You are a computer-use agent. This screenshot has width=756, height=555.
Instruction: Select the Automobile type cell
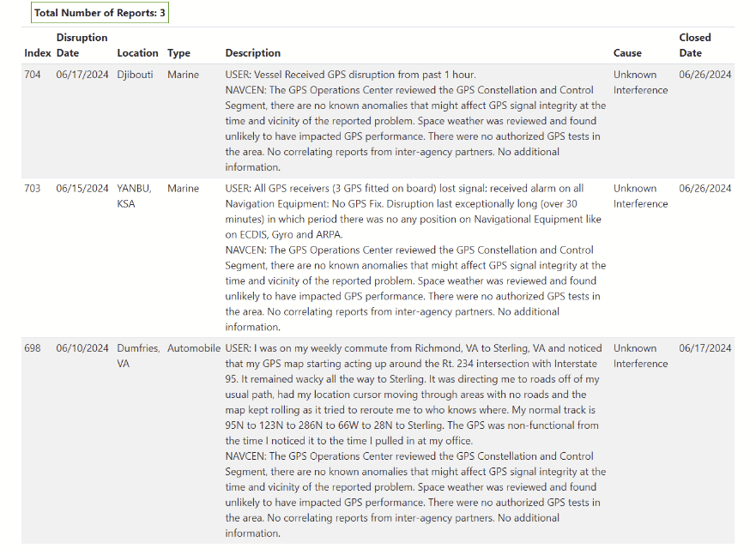coord(193,348)
